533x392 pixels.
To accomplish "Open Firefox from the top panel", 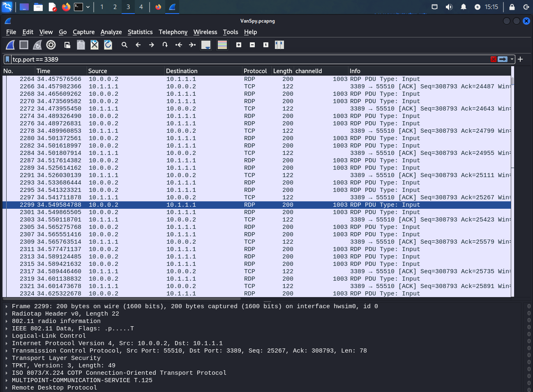I will [x=66, y=7].
